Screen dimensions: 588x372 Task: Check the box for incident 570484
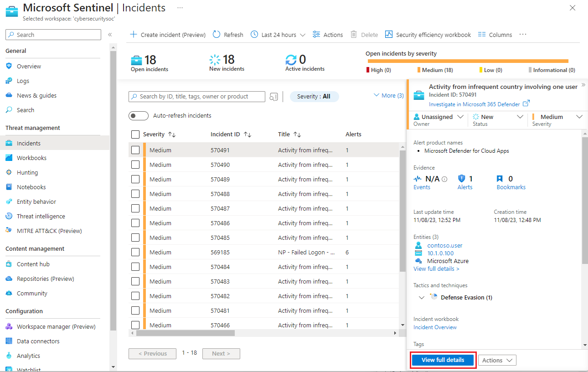pos(135,267)
